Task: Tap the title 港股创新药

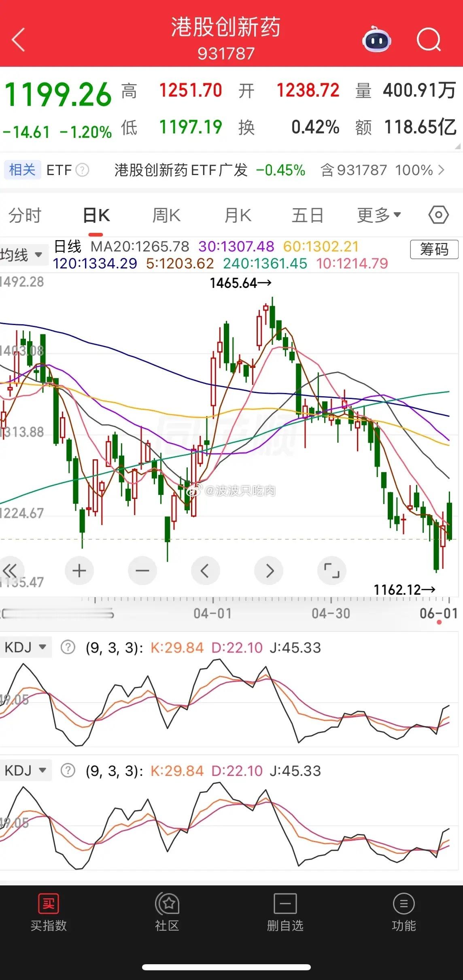Action: (226, 27)
